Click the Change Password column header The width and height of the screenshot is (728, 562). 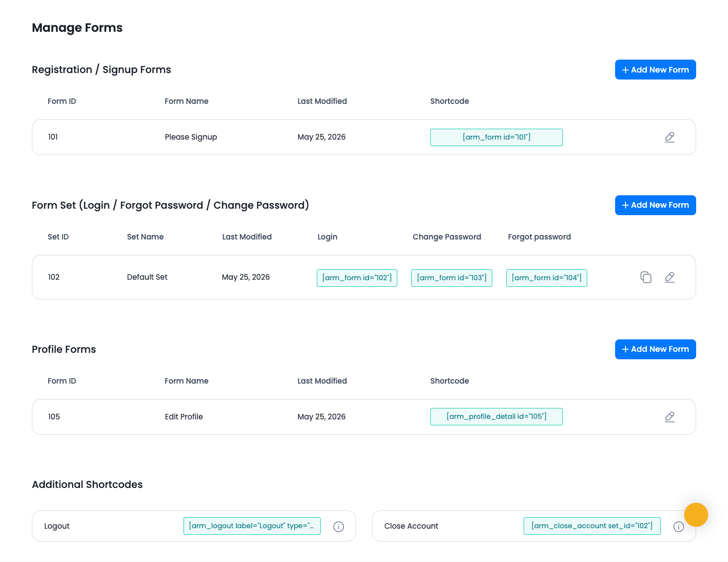pyautogui.click(x=447, y=237)
